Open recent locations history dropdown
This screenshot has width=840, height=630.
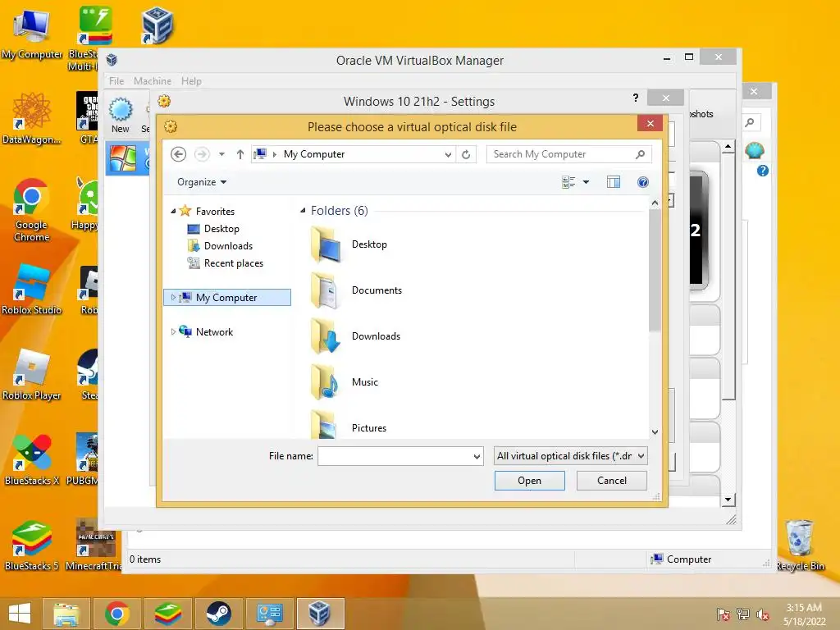[221, 154]
